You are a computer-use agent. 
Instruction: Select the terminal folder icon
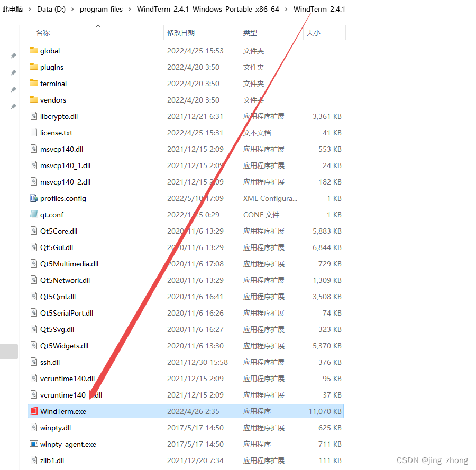coord(34,83)
